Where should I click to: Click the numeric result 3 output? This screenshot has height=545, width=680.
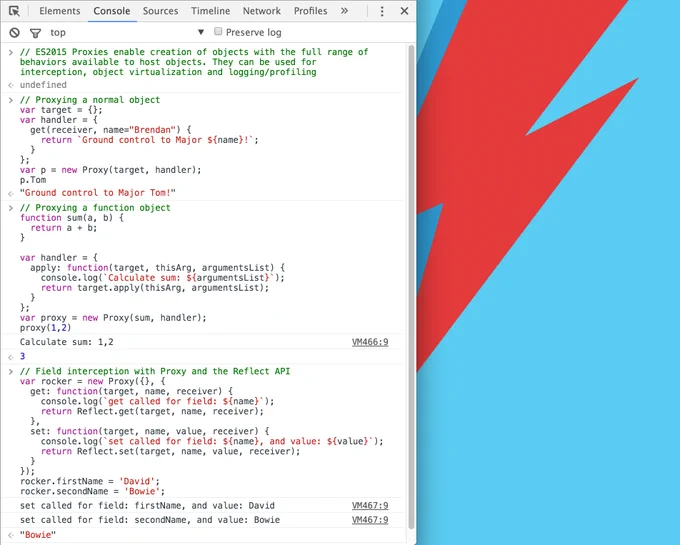(23, 356)
